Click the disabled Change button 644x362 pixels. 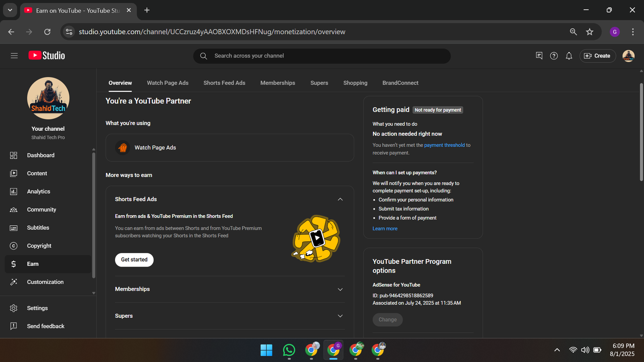[x=388, y=320]
